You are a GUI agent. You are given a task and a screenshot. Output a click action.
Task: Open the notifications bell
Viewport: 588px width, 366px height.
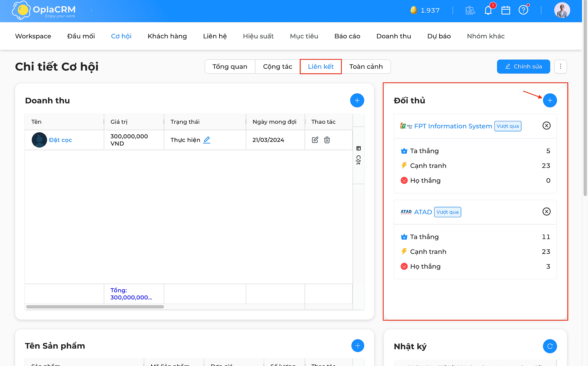click(488, 10)
